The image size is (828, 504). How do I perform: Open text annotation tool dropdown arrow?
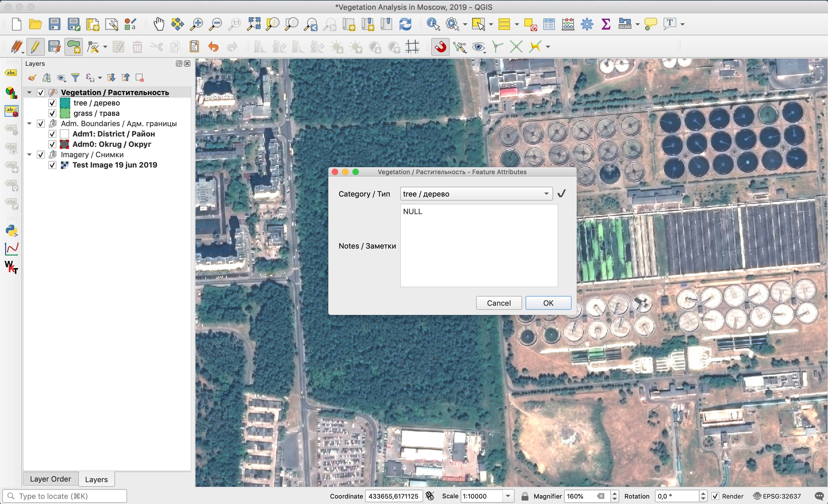click(x=682, y=24)
